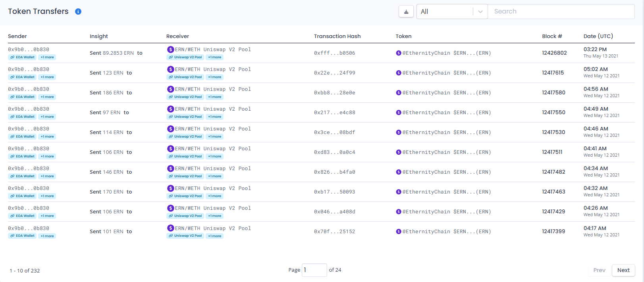This screenshot has width=644, height=282.
Task: Click the Search transfers field
Action: [561, 12]
